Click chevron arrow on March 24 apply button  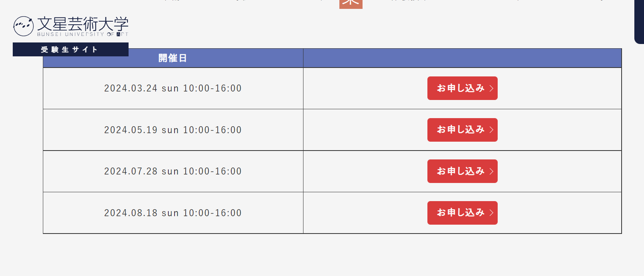point(491,88)
